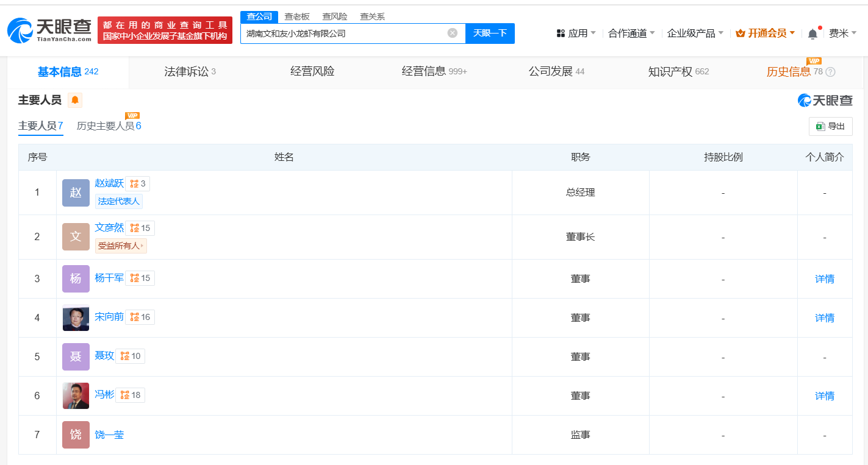
Task: Open relationship badge 10 for 聂玫
Action: click(x=131, y=356)
